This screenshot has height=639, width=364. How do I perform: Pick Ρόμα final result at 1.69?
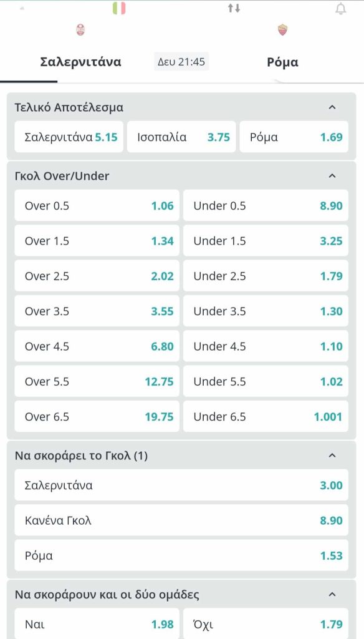(x=294, y=137)
